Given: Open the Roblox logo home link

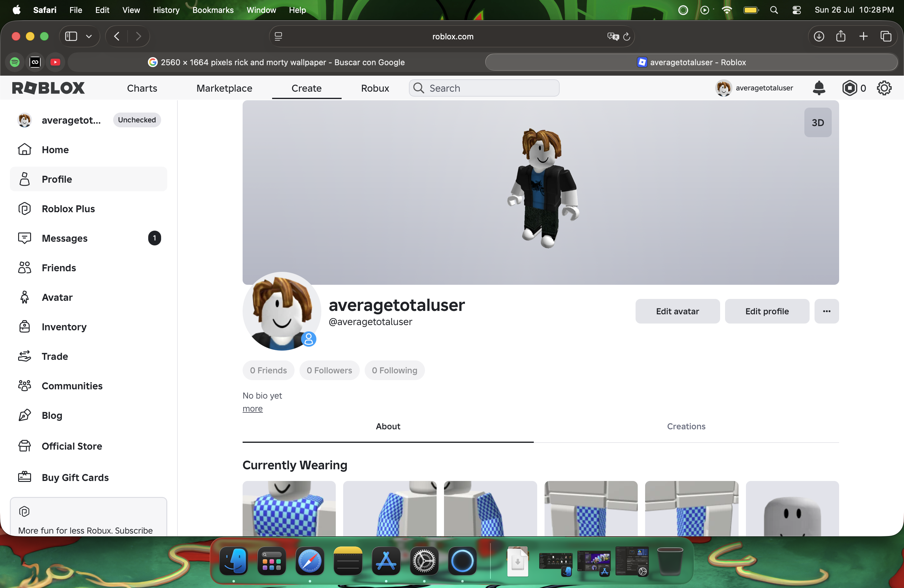Looking at the screenshot, I should point(49,88).
